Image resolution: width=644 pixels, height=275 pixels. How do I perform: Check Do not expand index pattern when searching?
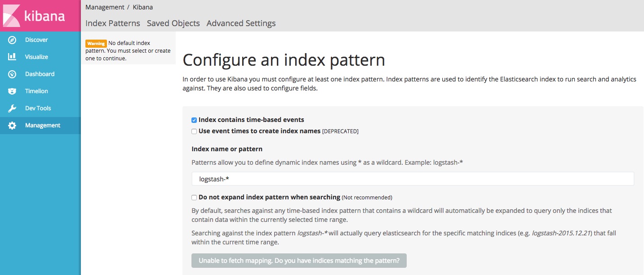(194, 197)
